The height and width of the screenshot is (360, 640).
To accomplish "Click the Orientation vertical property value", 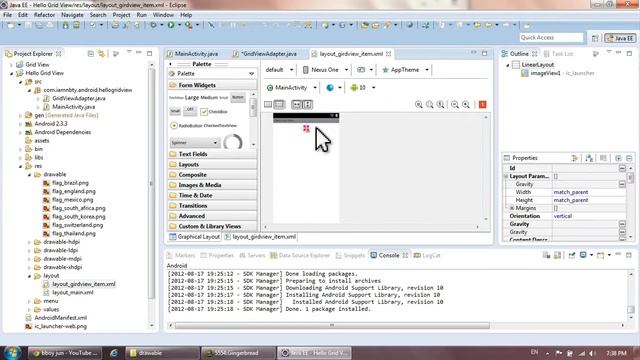I will (x=562, y=216).
